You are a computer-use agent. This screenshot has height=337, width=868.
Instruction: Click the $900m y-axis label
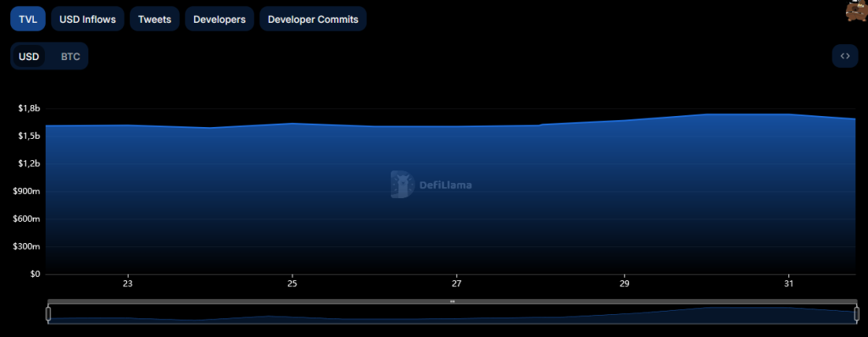27,191
